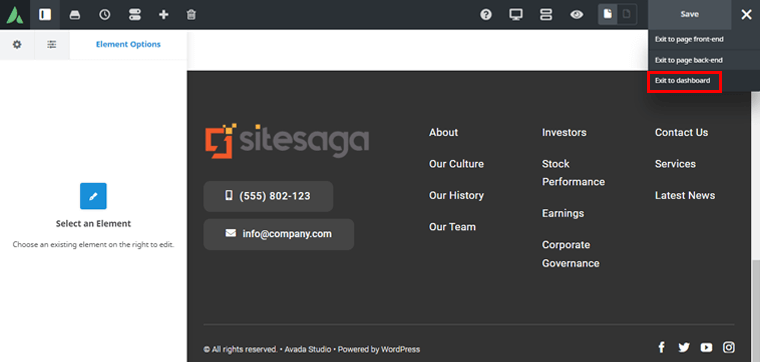Click the YouTube social icon
760x362 pixels.
[x=706, y=347]
